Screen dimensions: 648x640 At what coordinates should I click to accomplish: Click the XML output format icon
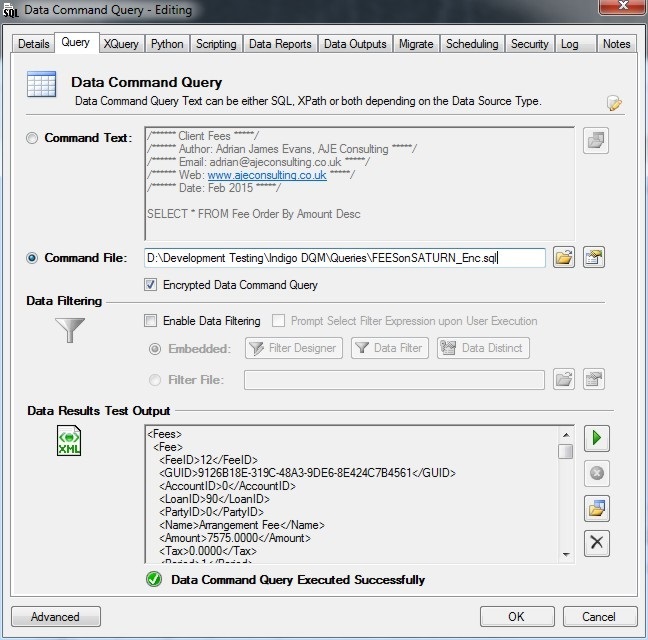(68, 442)
